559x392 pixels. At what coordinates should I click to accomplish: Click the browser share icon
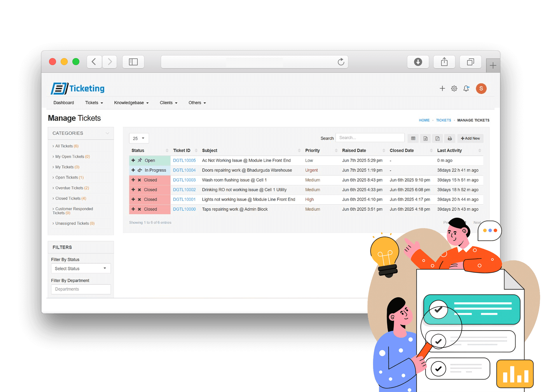[444, 62]
